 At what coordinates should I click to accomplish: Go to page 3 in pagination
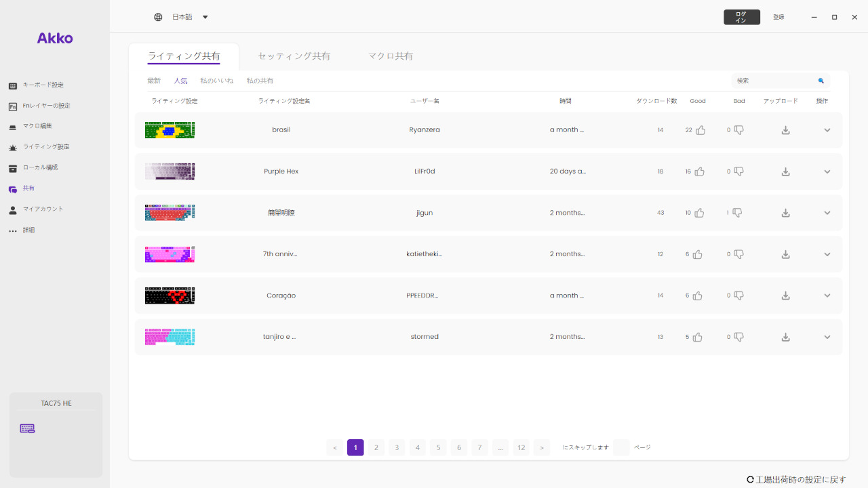[397, 447]
